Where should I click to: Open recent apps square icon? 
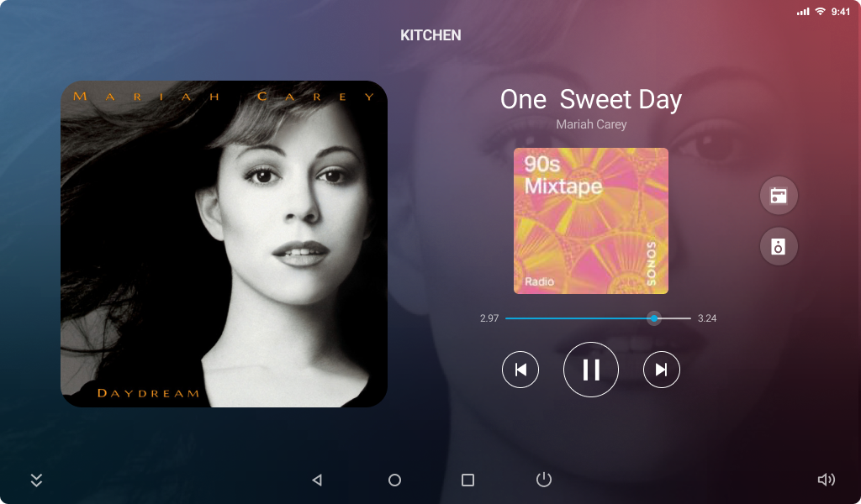[467, 480]
